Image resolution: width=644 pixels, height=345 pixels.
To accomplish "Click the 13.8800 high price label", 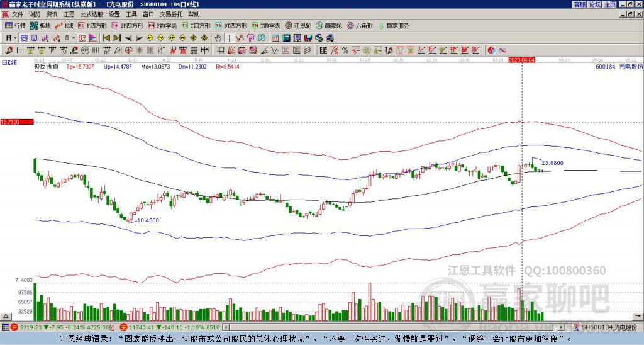I will coord(552,163).
